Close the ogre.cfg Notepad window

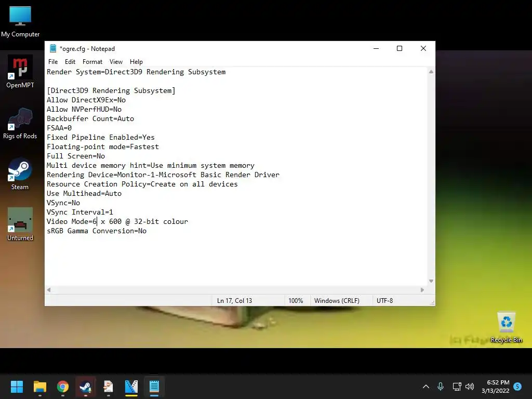coord(423,48)
